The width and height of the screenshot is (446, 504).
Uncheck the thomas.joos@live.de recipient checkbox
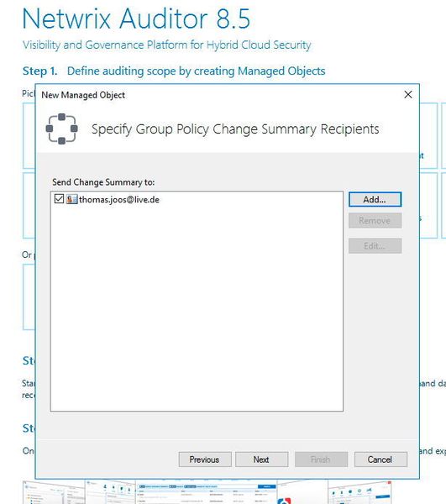[59, 199]
